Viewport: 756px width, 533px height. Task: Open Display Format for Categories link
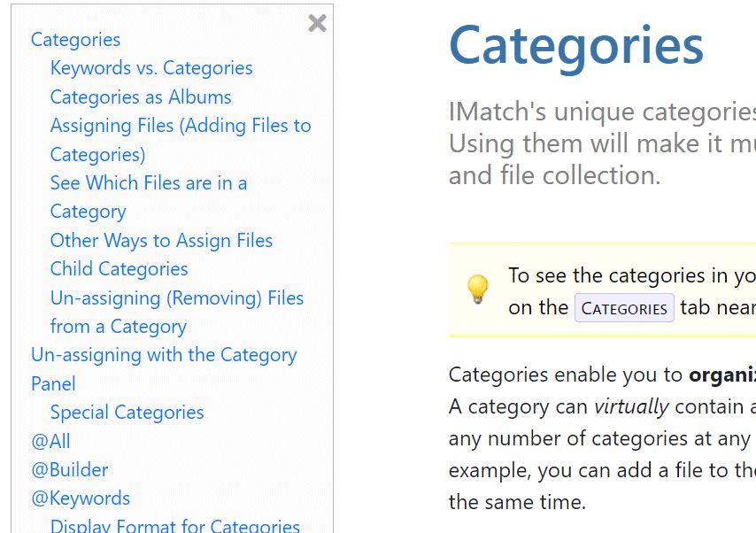tap(175, 525)
